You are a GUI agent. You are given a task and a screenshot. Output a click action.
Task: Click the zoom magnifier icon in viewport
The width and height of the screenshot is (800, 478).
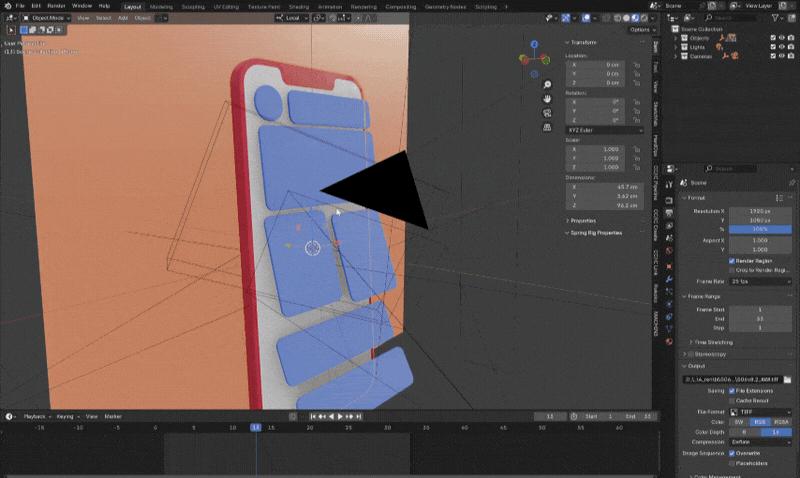coord(548,84)
